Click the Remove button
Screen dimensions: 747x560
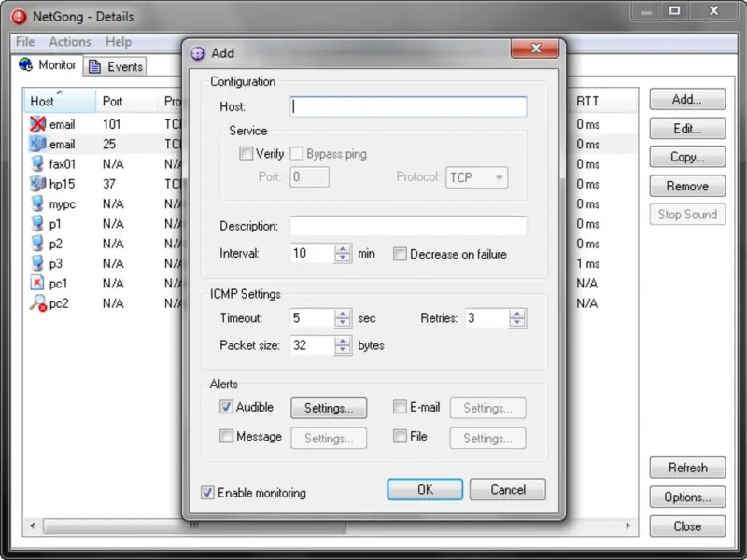[x=687, y=186]
